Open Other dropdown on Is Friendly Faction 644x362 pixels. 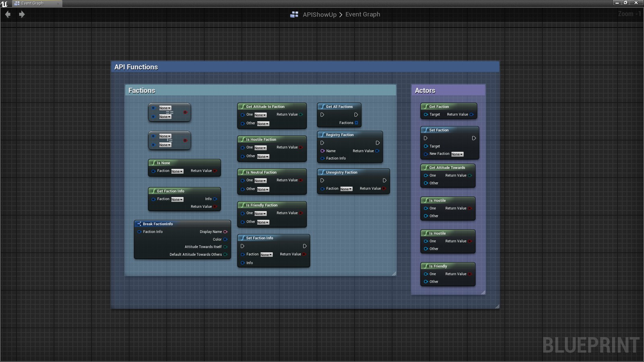point(263,222)
